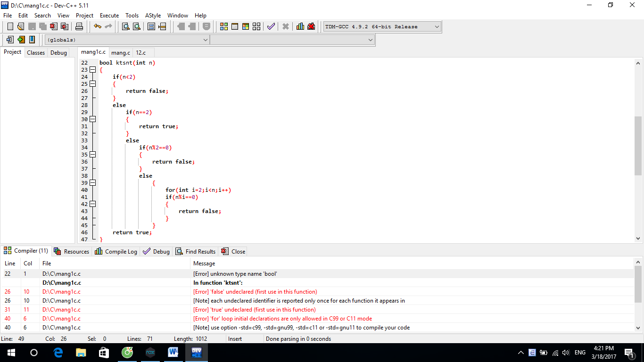This screenshot has width=644, height=362.
Task: Click the New file toolbar icon
Action: [x=10, y=26]
